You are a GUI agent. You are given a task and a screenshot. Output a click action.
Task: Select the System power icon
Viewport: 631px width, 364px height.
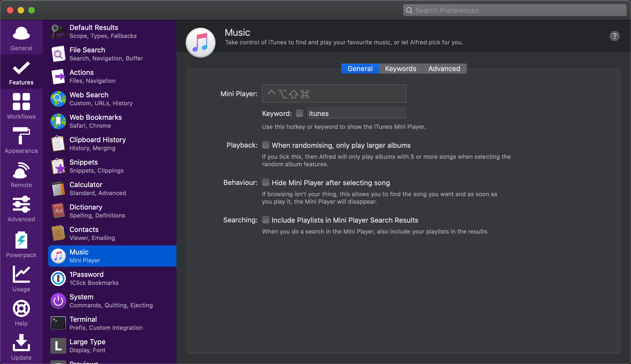[58, 301]
